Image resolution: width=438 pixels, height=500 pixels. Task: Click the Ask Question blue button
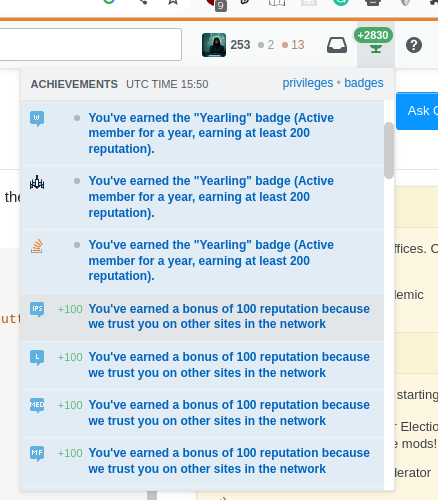[x=417, y=111]
